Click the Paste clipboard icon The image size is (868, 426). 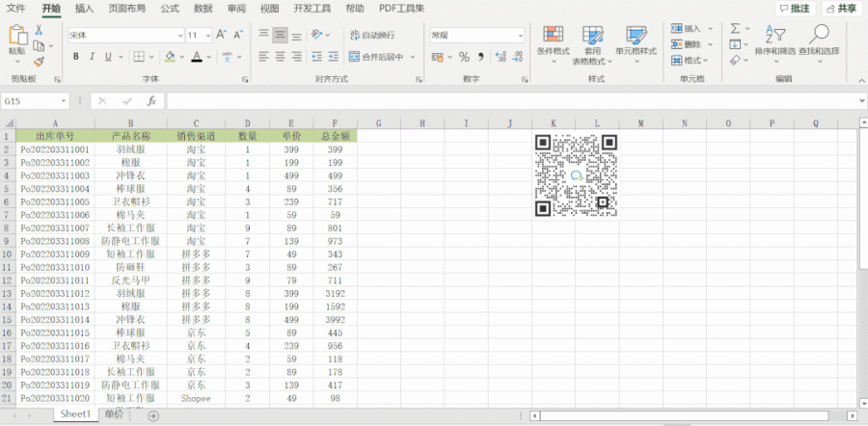pyautogui.click(x=18, y=36)
